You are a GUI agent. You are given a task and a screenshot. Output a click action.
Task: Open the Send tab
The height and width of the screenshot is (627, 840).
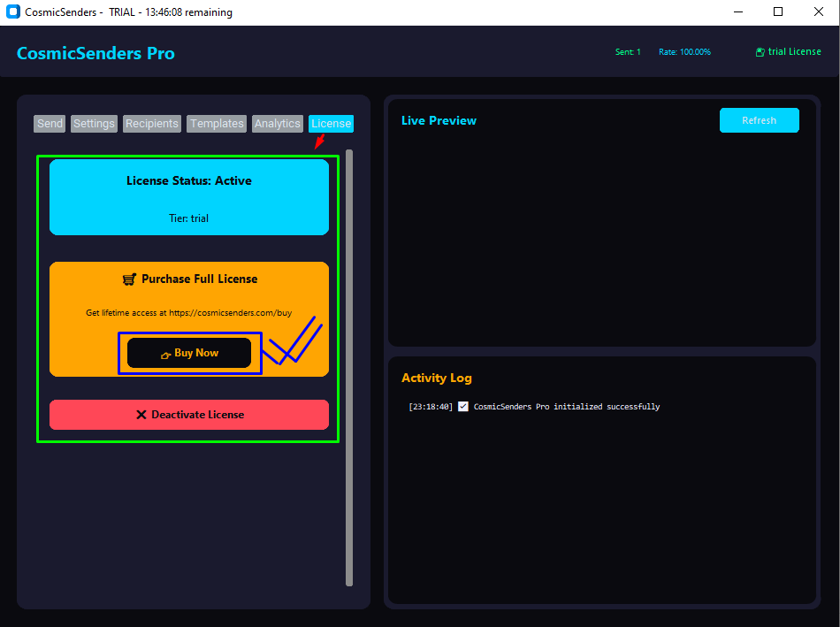pyautogui.click(x=50, y=124)
